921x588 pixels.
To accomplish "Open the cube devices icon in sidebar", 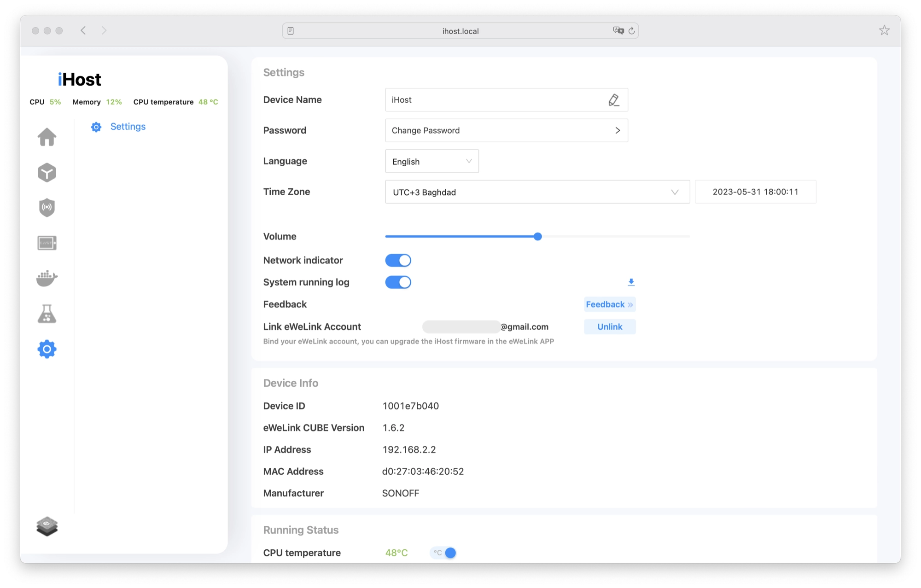I will click(47, 173).
